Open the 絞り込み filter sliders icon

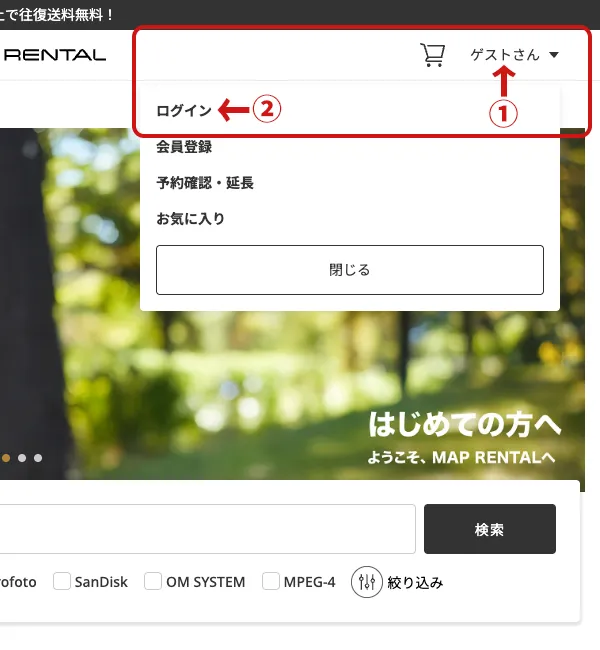tap(366, 582)
